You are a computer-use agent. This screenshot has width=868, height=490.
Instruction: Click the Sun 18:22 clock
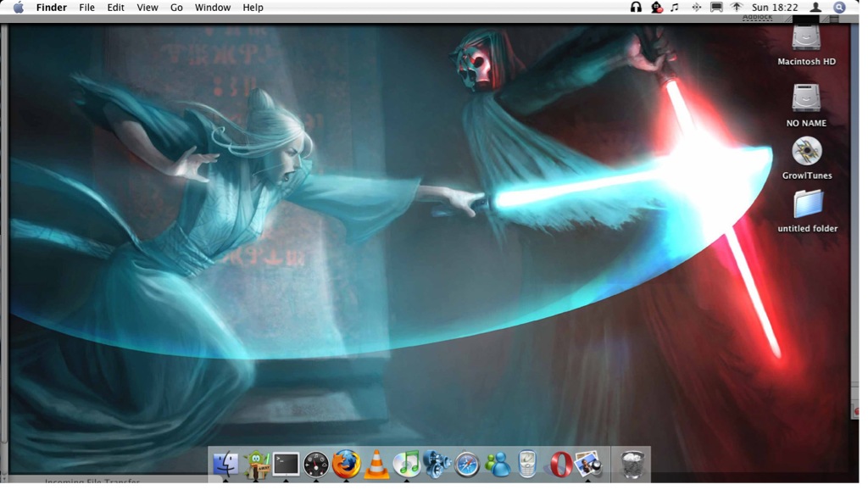tap(775, 8)
